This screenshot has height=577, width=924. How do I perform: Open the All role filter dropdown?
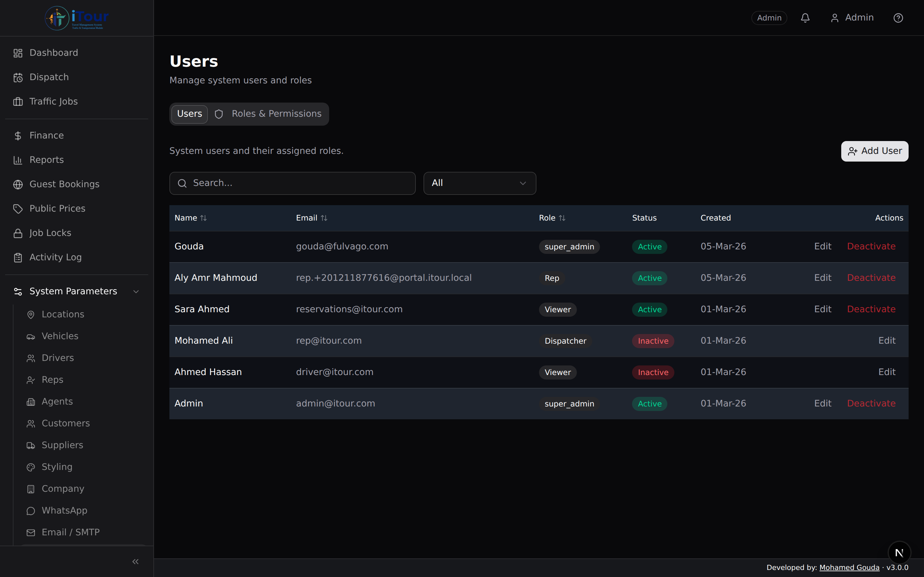click(479, 183)
